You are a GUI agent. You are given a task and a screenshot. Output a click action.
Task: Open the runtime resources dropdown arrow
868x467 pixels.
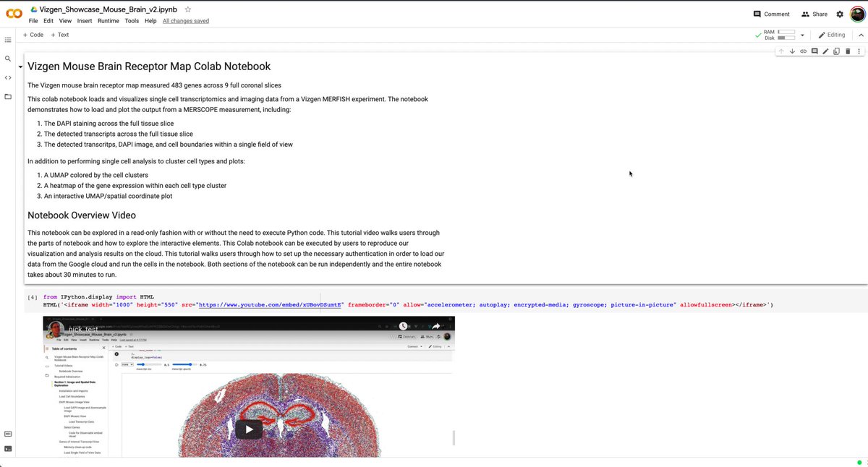[801, 35]
